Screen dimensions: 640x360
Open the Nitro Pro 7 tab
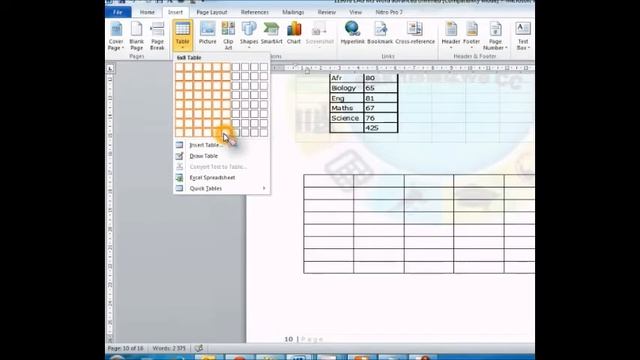tap(389, 12)
